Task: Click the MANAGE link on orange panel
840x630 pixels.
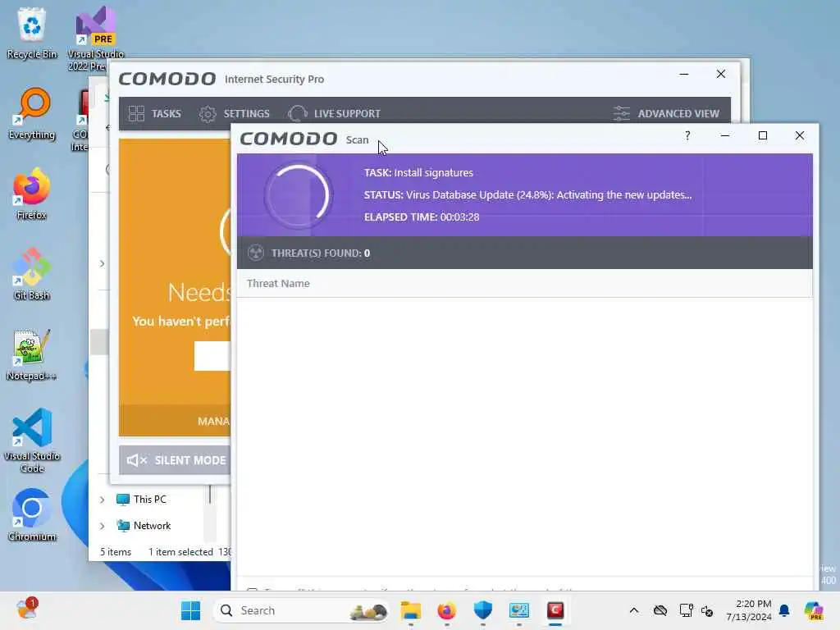Action: tap(214, 421)
